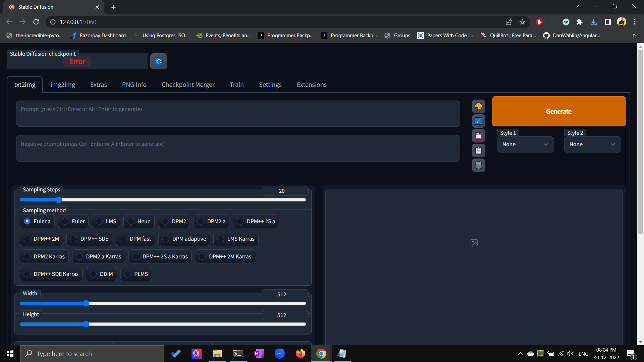Clear the prompt using the trashcan icon
This screenshot has height=362, width=644.
point(478,165)
